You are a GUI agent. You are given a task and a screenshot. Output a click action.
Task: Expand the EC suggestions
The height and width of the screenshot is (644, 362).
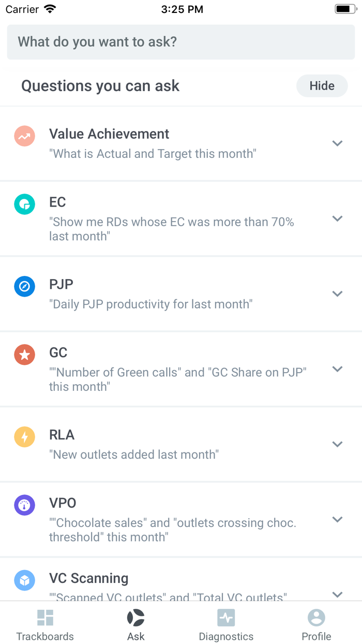337,218
